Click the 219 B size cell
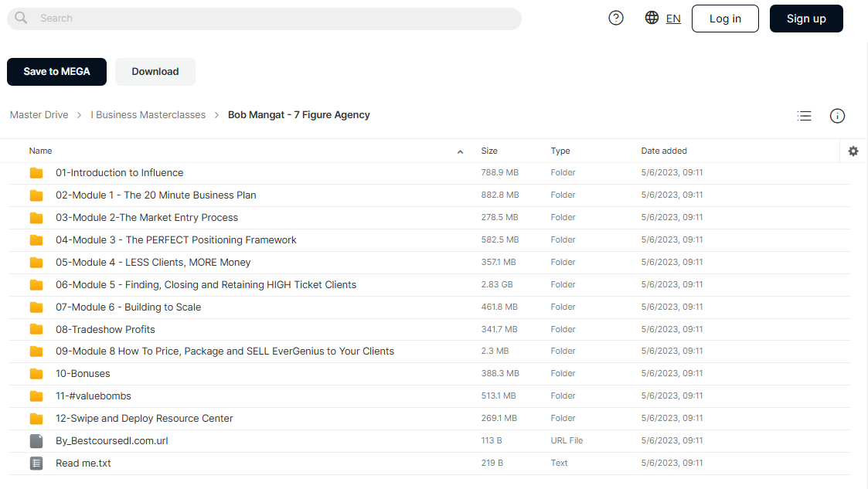 (x=492, y=463)
